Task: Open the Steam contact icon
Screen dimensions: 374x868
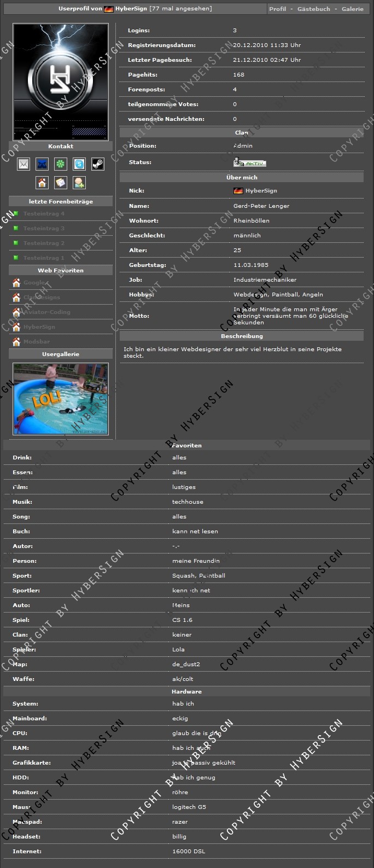Action: [98, 164]
